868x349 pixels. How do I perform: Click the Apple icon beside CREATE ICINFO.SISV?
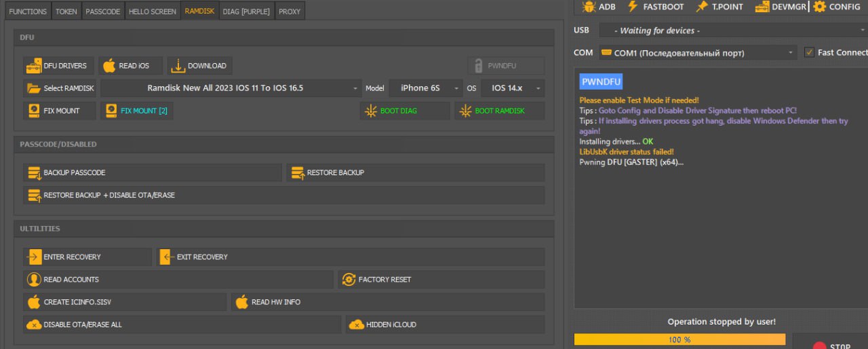pos(33,301)
